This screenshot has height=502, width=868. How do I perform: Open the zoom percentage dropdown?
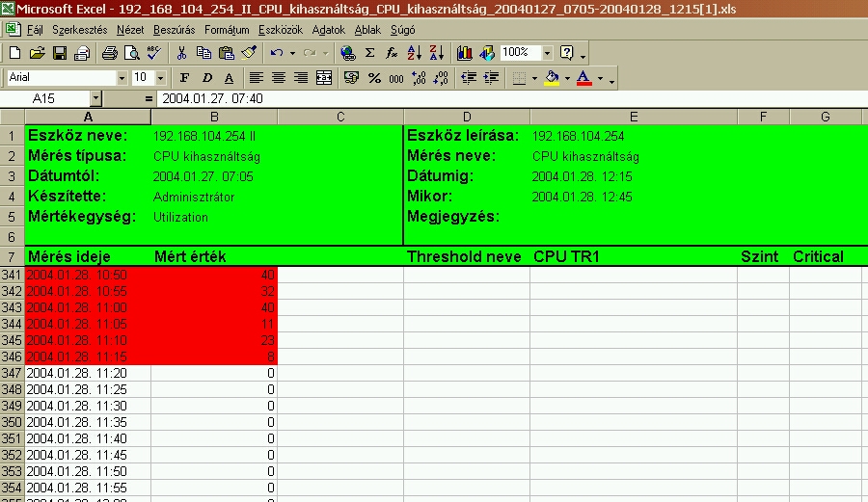click(x=547, y=53)
